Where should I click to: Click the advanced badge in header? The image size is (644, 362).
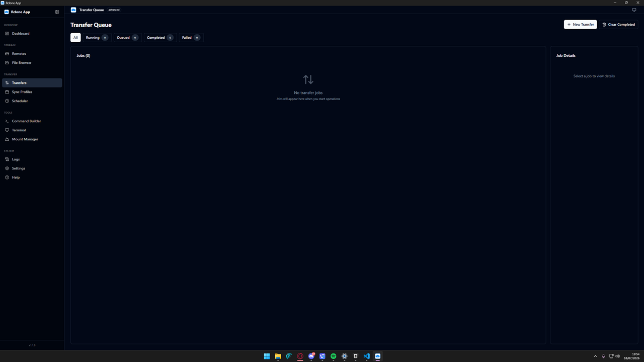114,10
